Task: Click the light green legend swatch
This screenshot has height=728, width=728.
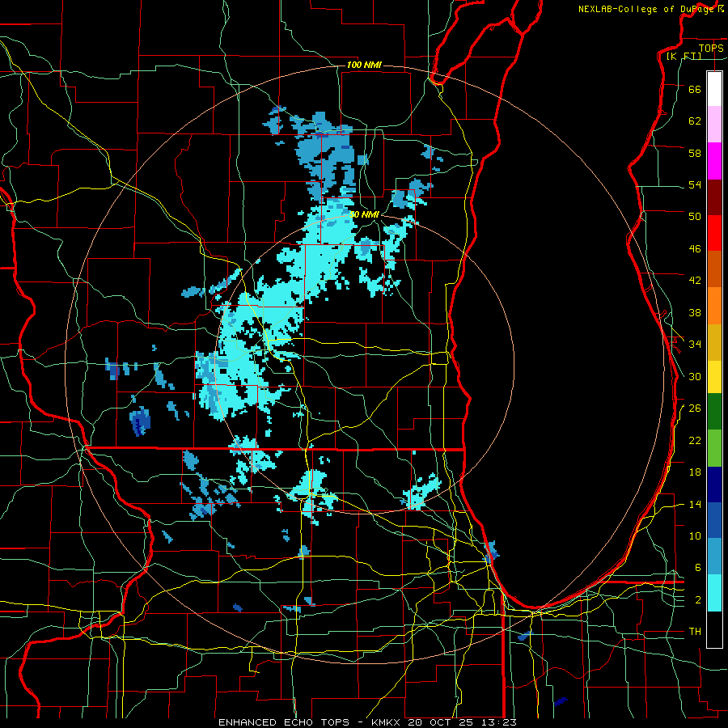Action: coord(714,448)
